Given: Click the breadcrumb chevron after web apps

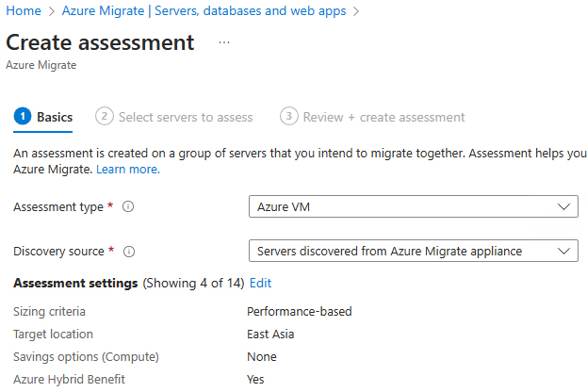Looking at the screenshot, I should point(356,11).
